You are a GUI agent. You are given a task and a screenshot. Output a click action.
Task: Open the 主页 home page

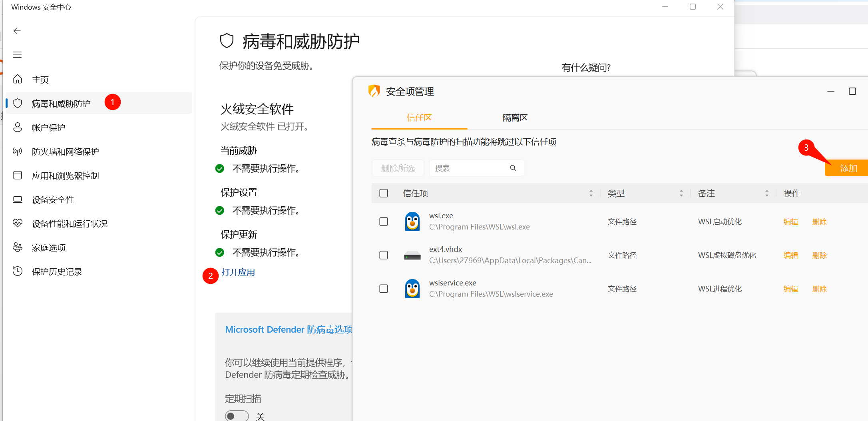[x=99, y=80]
